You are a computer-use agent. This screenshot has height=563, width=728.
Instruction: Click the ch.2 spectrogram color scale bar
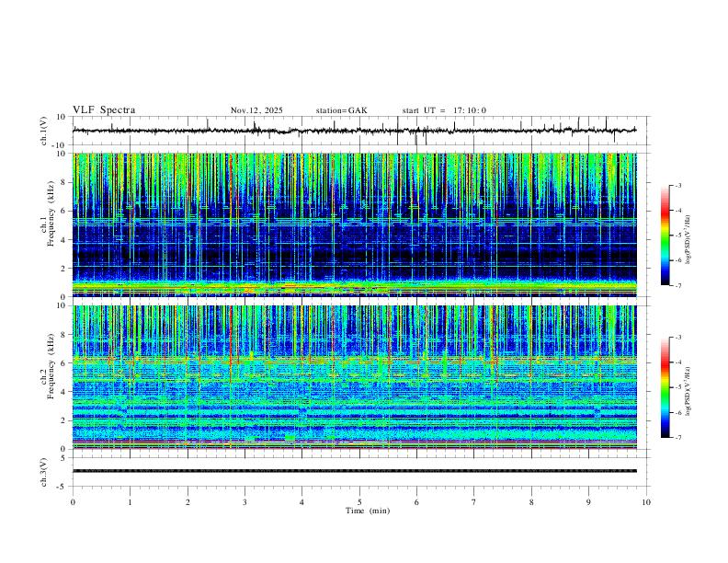[x=665, y=387]
